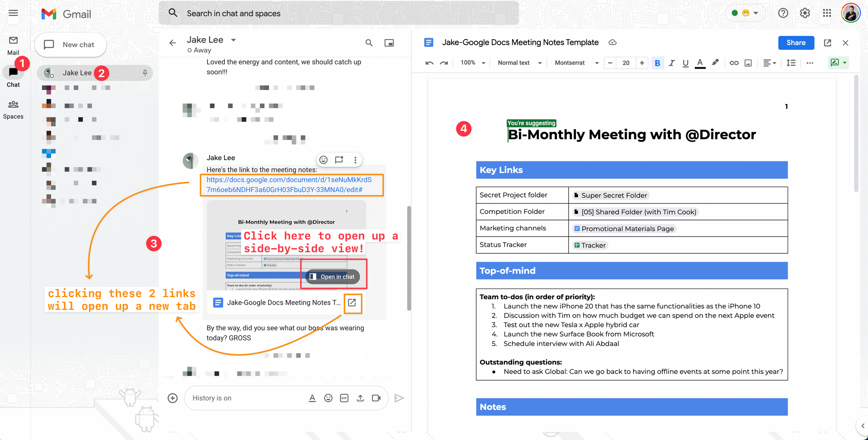
Task: Open more options for Jake's message
Action: click(355, 160)
